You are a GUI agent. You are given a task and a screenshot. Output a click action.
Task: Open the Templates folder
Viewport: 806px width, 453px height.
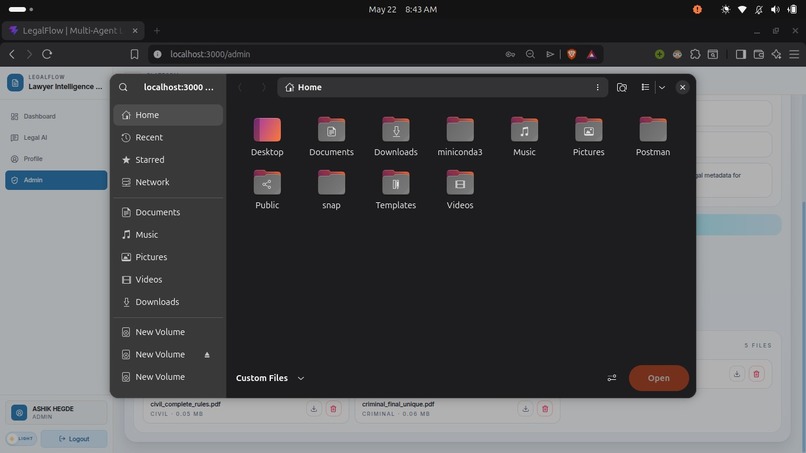pos(395,189)
